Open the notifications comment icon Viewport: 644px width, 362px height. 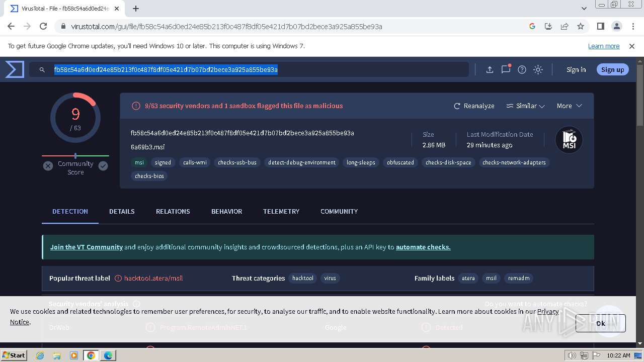coord(506,69)
